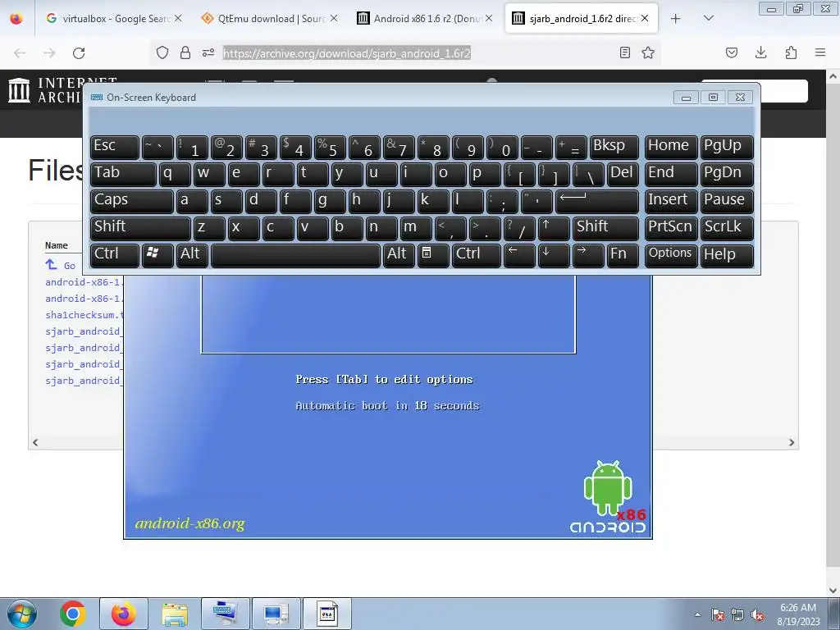Click Bksp key on keyboard
The image size is (840, 630).
tap(614, 148)
